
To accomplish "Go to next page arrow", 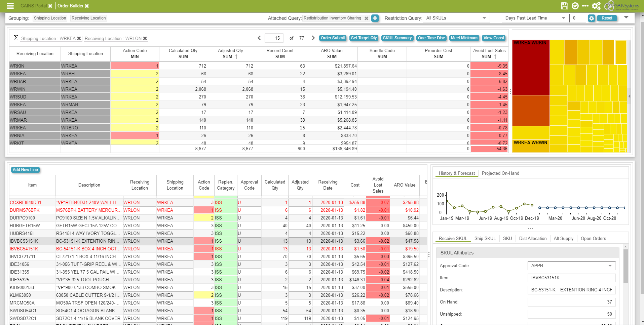I will click(x=313, y=38).
